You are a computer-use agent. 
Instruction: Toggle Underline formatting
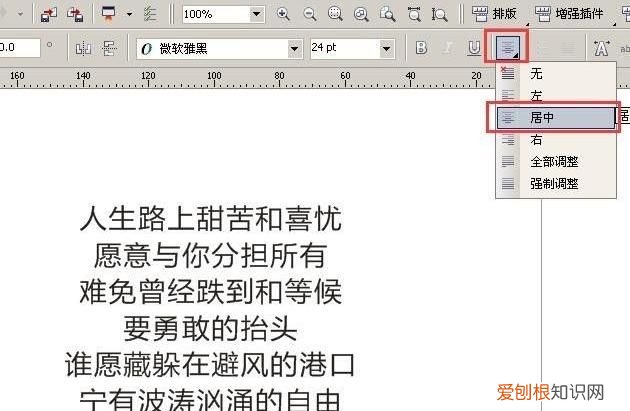tap(474, 48)
